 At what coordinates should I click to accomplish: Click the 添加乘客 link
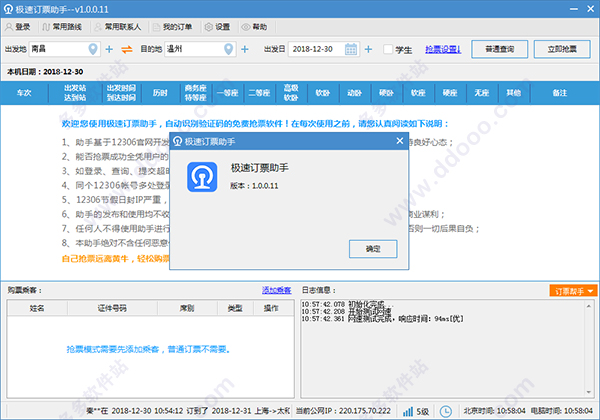pos(276,290)
